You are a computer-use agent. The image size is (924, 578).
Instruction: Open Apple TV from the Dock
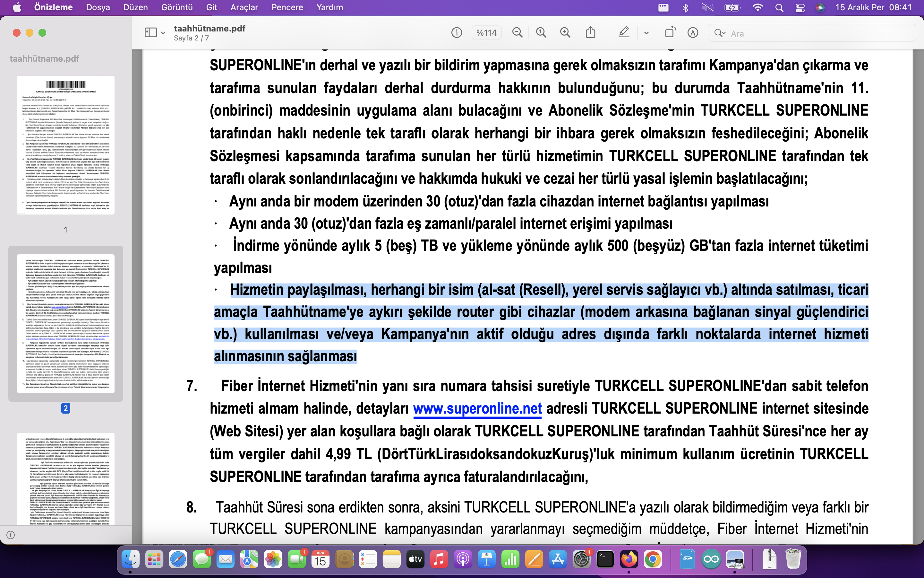[x=415, y=559]
